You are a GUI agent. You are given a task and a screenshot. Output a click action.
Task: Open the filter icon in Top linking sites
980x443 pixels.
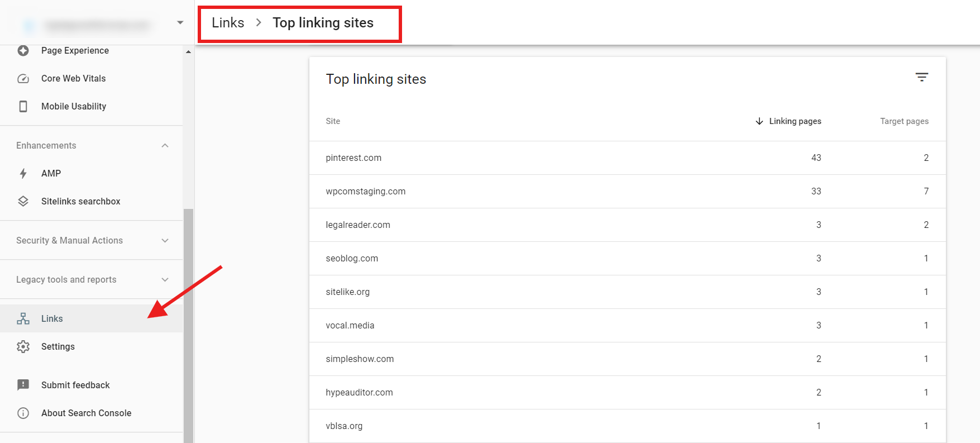921,77
